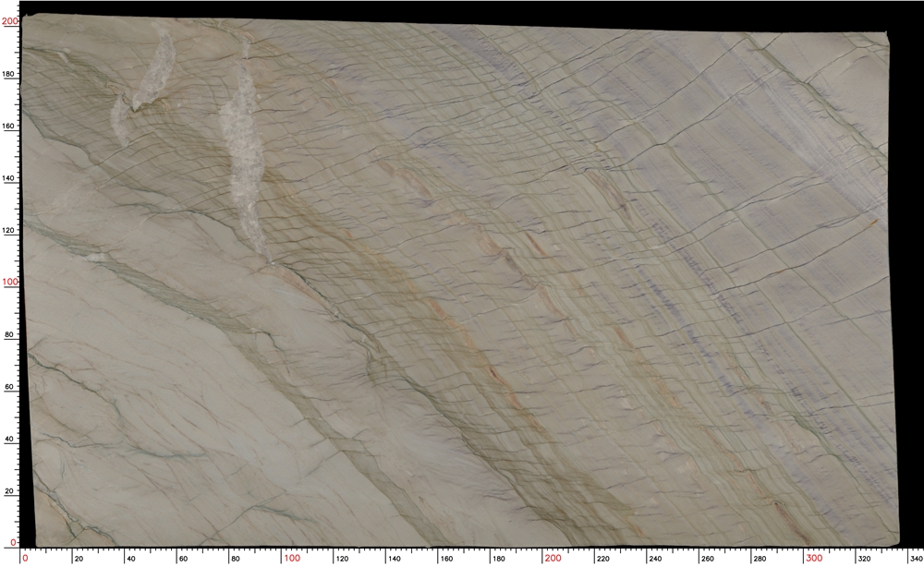
Task: Choose '60' on the horizontal ruler
Action: 183,559
